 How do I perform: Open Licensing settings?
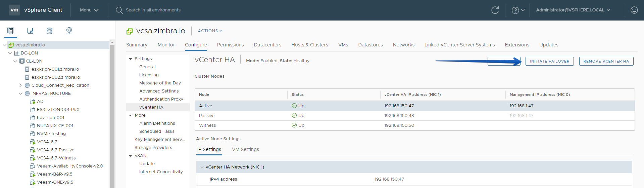coord(149,75)
